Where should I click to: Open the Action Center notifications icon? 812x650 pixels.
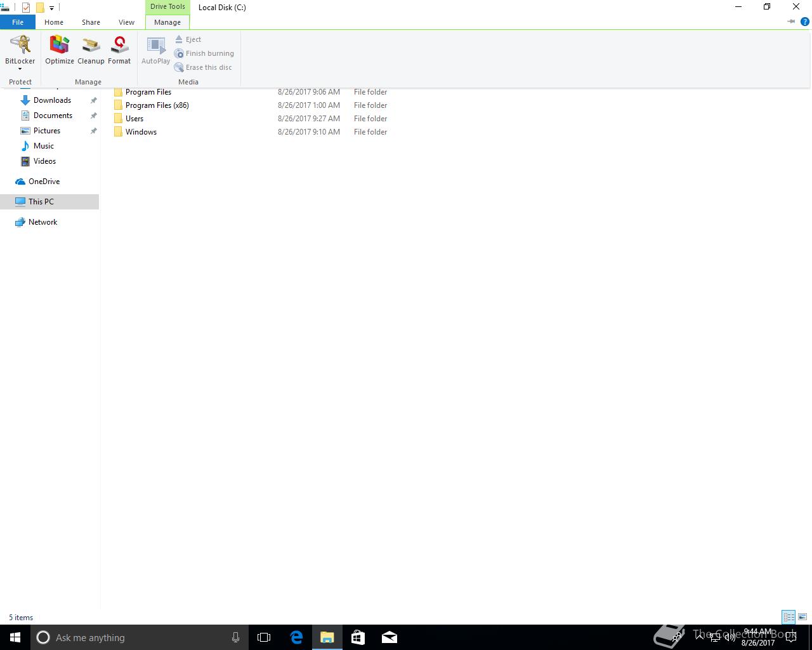pos(791,637)
